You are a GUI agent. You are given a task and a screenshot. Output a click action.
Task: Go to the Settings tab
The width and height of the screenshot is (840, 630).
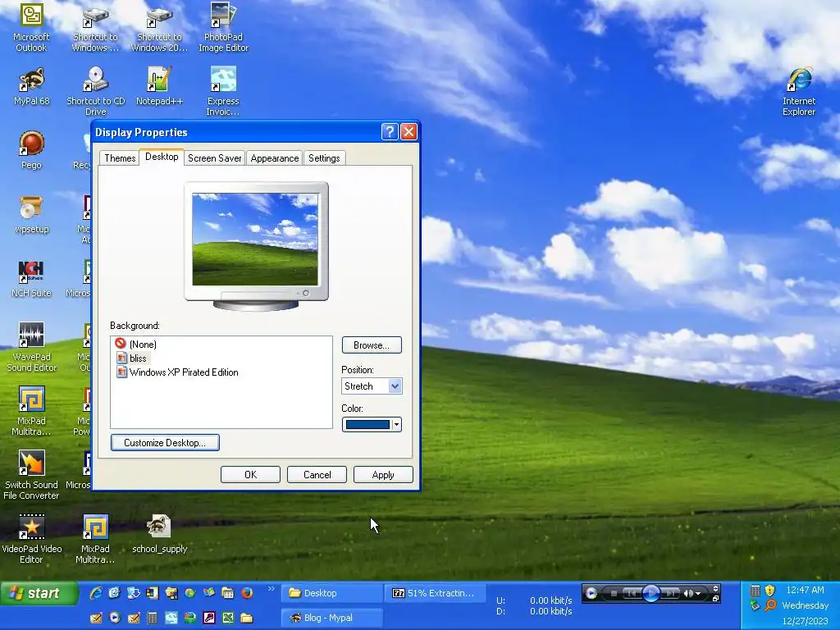(x=324, y=158)
